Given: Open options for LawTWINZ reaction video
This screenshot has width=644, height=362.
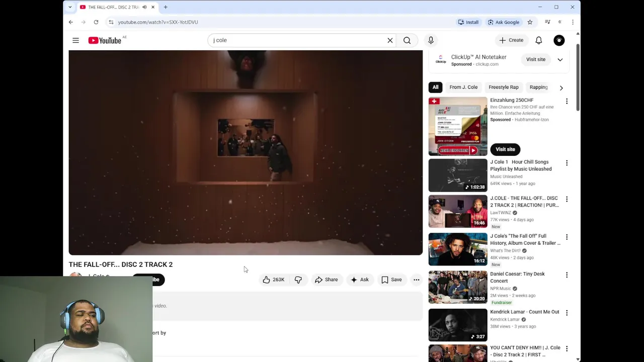Looking at the screenshot, I should tap(567, 199).
